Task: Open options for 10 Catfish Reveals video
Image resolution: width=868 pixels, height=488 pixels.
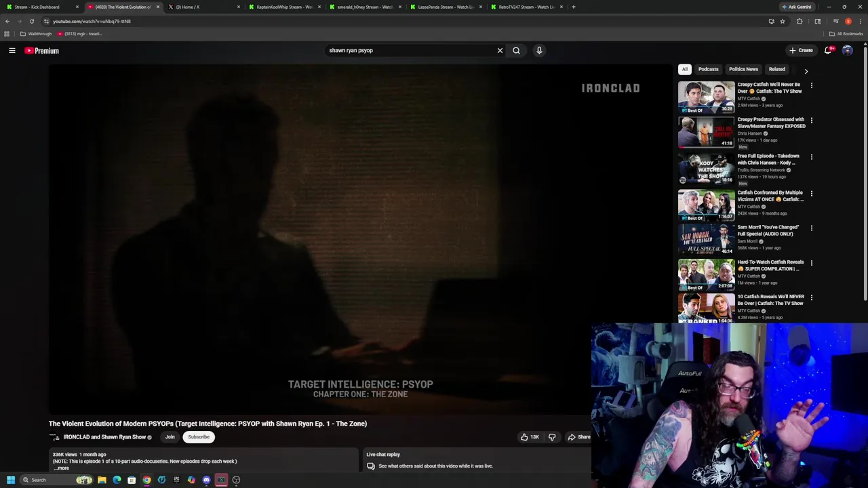Action: [x=811, y=297]
